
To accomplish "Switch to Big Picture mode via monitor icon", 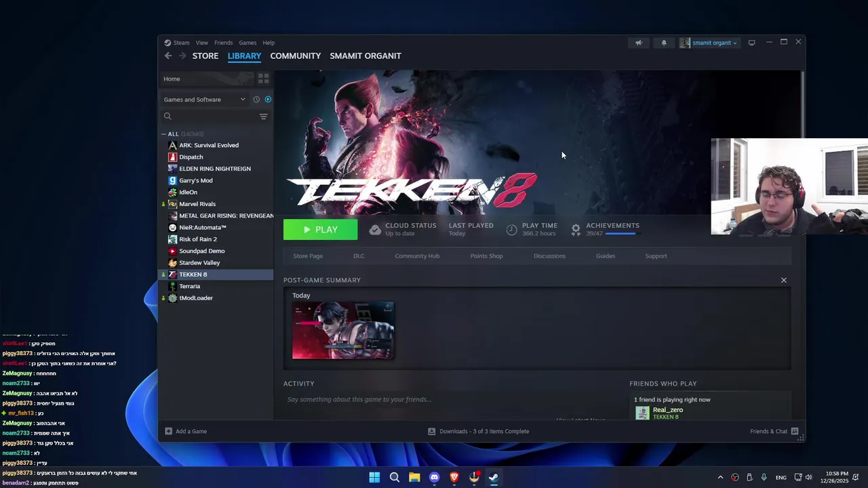I will coord(751,43).
